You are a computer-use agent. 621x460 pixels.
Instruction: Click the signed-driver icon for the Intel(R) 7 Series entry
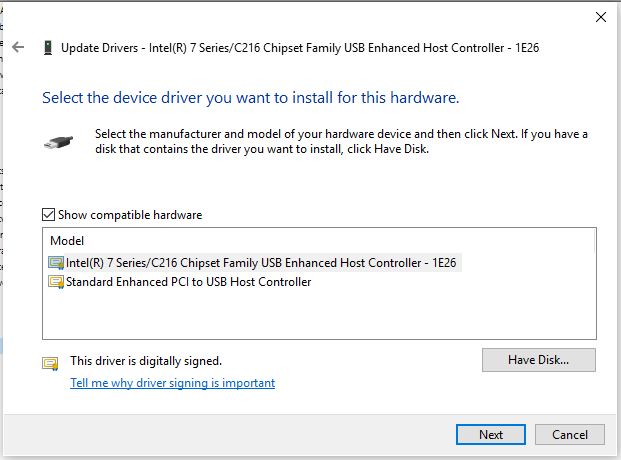56,263
